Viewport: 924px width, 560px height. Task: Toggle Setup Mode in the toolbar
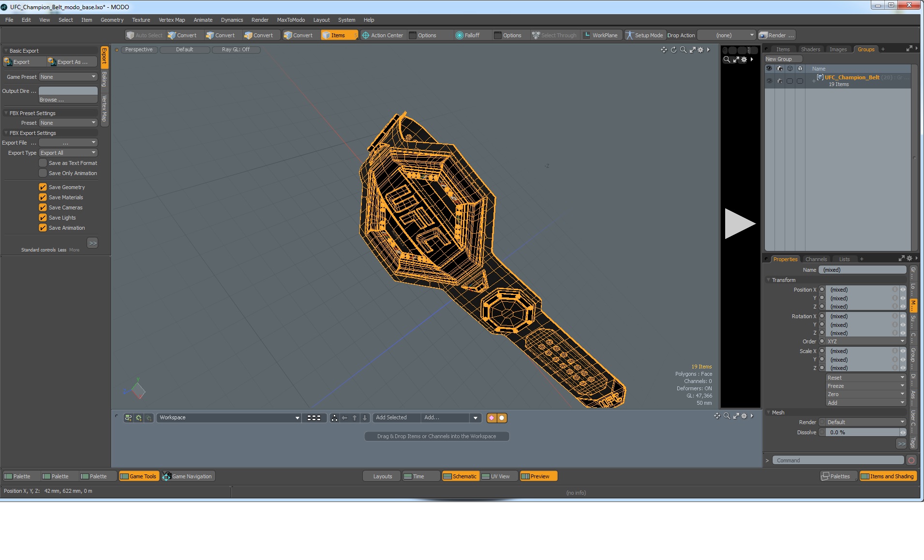pyautogui.click(x=644, y=35)
